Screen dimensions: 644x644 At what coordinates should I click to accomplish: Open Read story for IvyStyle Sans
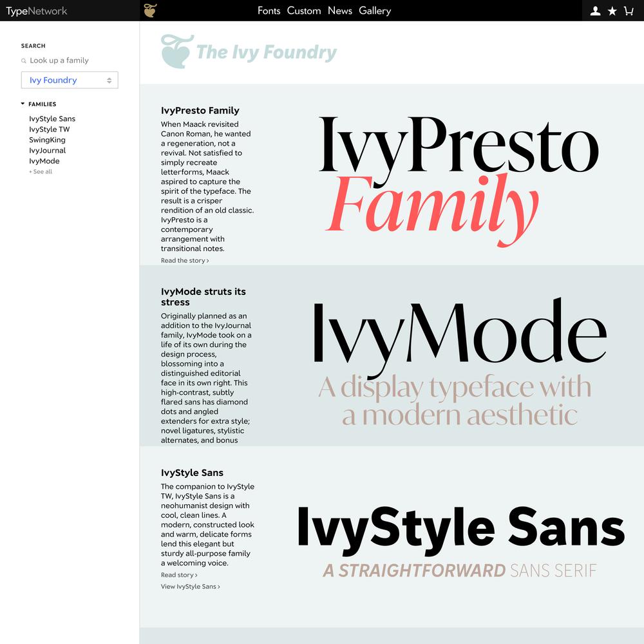pos(179,575)
